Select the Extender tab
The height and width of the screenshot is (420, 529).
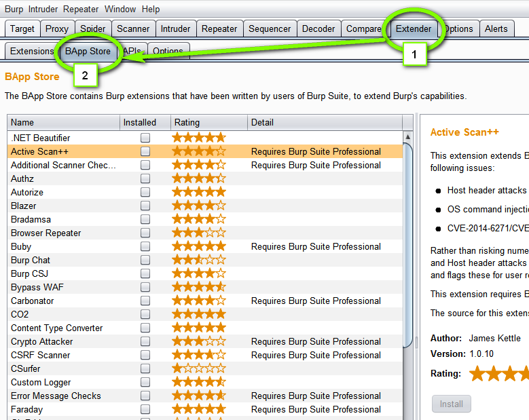[x=414, y=28]
